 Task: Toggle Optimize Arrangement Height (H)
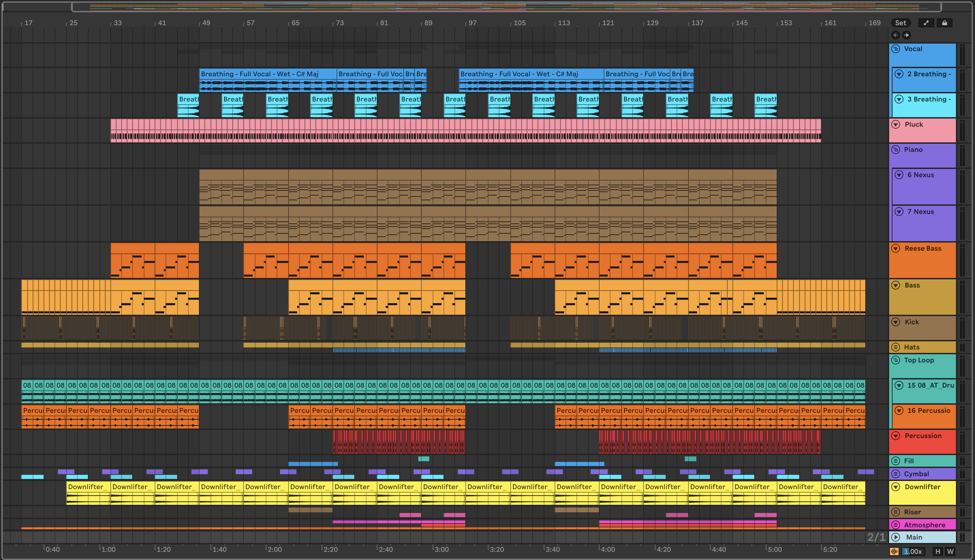(x=938, y=551)
